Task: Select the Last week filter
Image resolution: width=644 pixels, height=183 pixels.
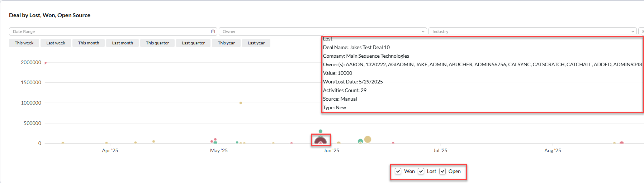Action: point(56,43)
